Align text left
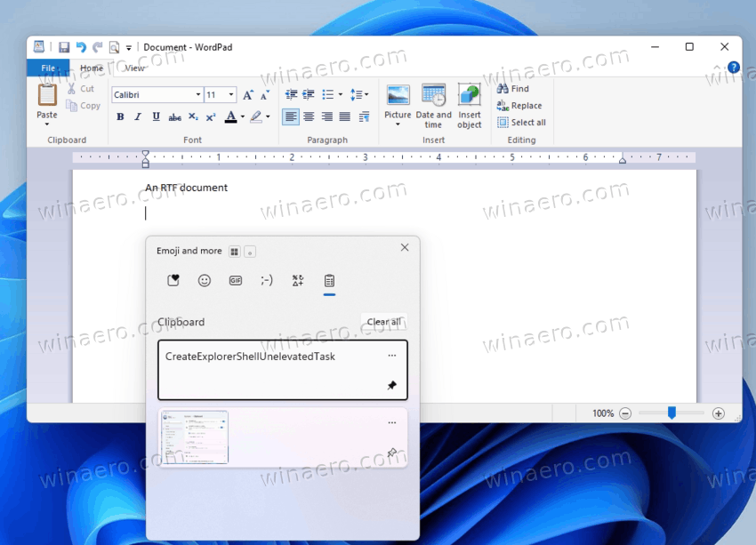The height and width of the screenshot is (545, 756). pyautogui.click(x=290, y=116)
